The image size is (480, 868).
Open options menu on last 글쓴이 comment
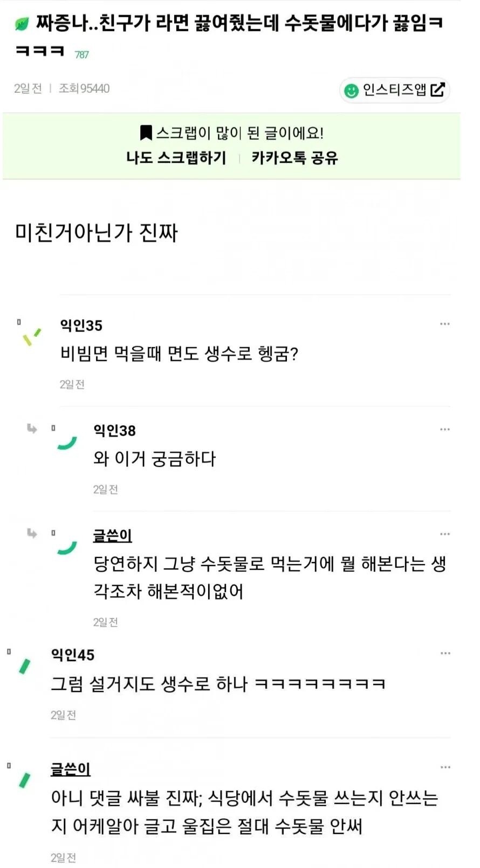(x=445, y=767)
